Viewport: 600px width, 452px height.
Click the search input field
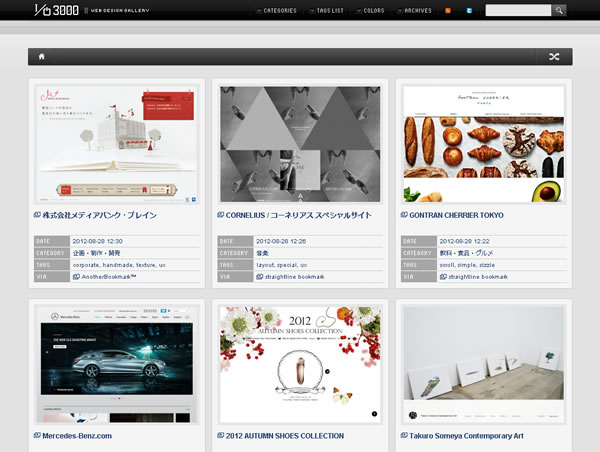[x=518, y=10]
